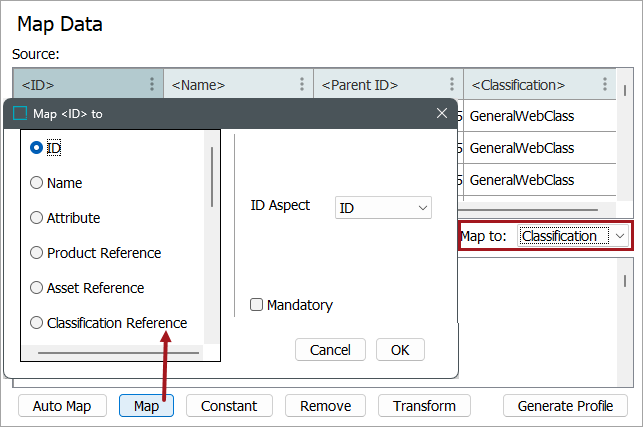
Task: Click the Remove button
Action: pos(326,406)
